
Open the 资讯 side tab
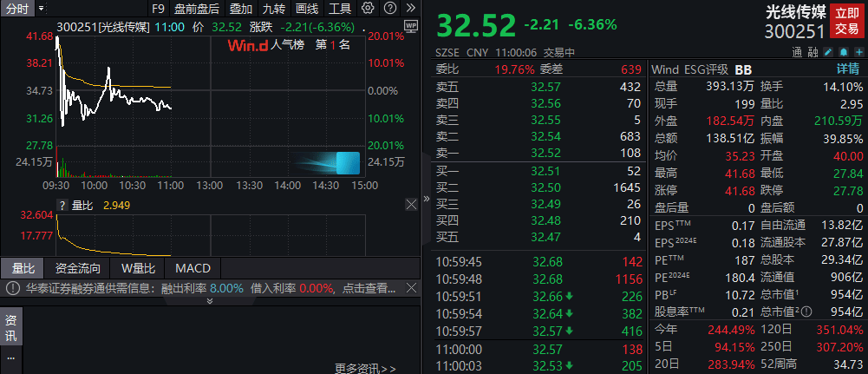pyautogui.click(x=10, y=327)
